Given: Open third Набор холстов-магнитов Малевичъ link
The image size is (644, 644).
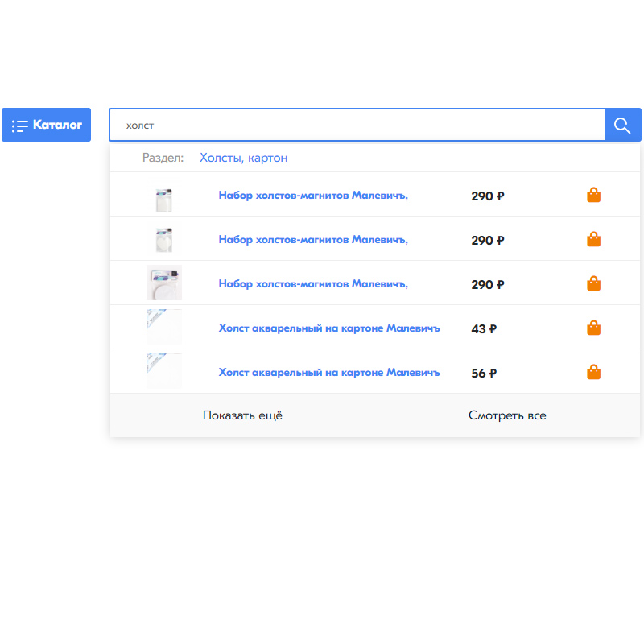Looking at the screenshot, I should 313,284.
